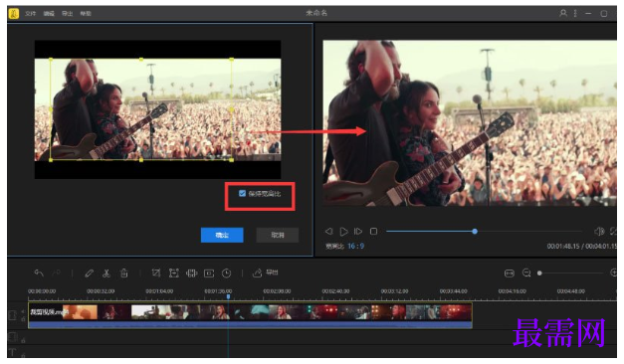This screenshot has width=624, height=364.
Task: Click the zoom/frame tool beside the crop icon
Action: pos(174,273)
